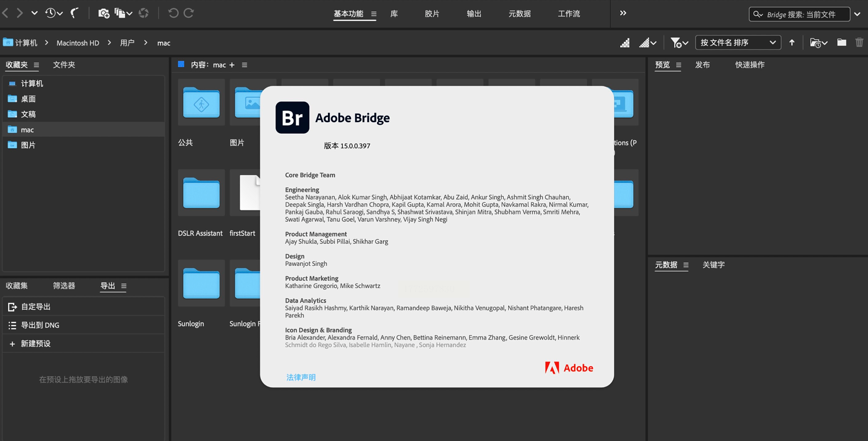Screen dimensions: 868x441
Task: Toggle ascending sort order arrow
Action: [x=792, y=43]
